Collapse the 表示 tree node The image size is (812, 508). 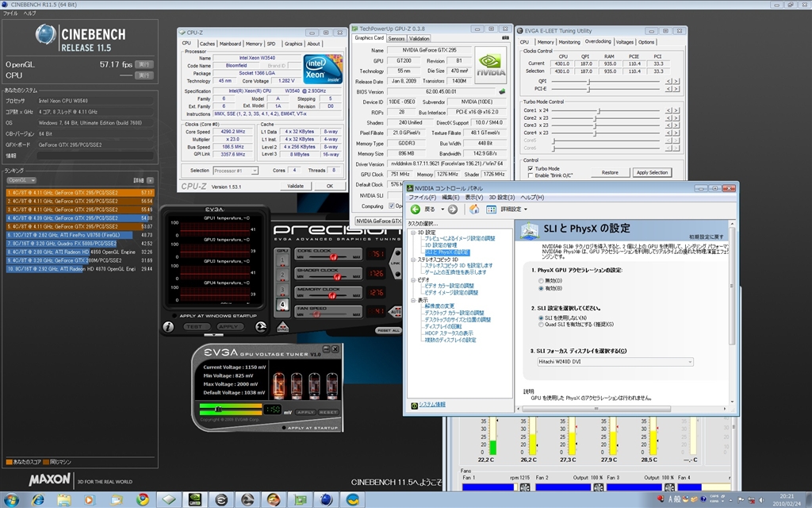click(x=414, y=300)
